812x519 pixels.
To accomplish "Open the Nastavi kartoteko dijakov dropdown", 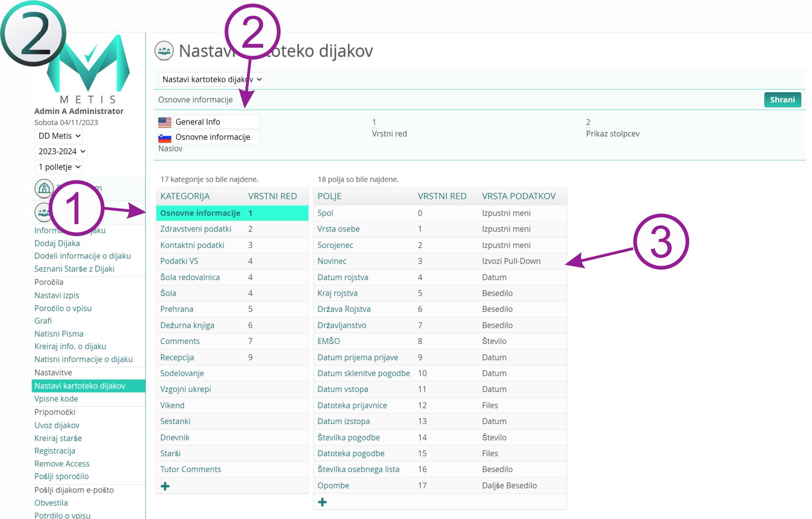I will (x=211, y=80).
